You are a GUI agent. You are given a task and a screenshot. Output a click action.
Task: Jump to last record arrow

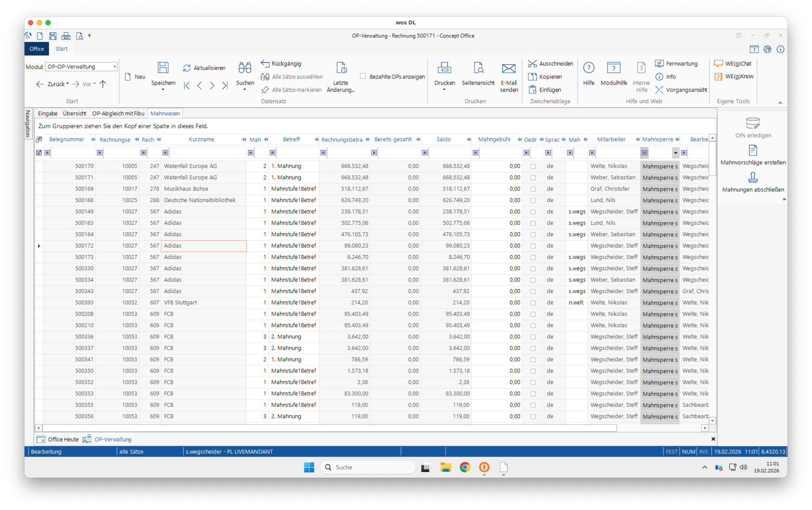225,86
